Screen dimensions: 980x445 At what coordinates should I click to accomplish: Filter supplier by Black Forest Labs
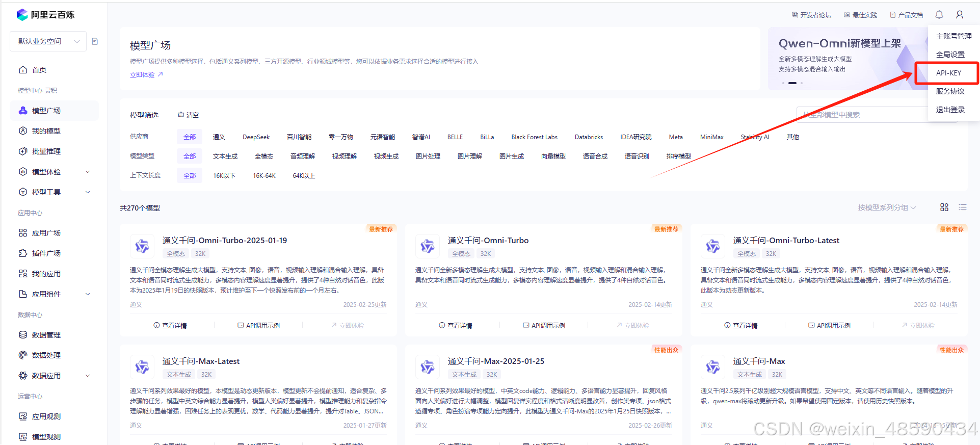[535, 137]
